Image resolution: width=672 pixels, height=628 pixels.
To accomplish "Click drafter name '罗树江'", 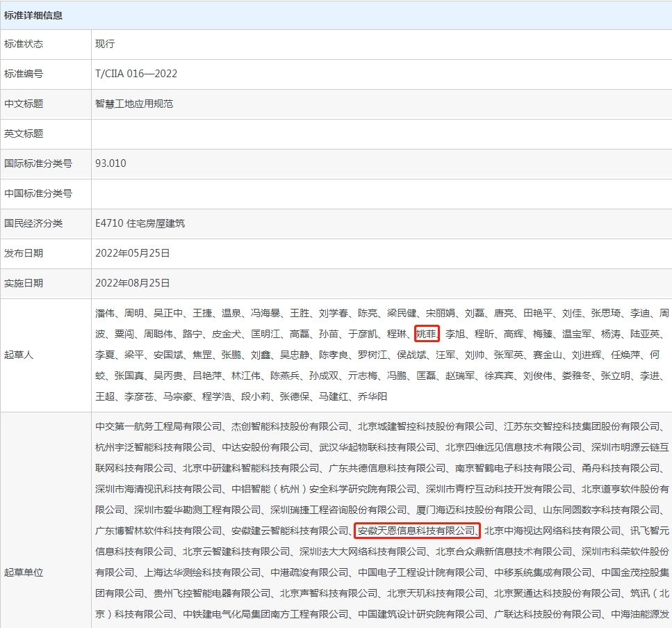I will pos(372,355).
